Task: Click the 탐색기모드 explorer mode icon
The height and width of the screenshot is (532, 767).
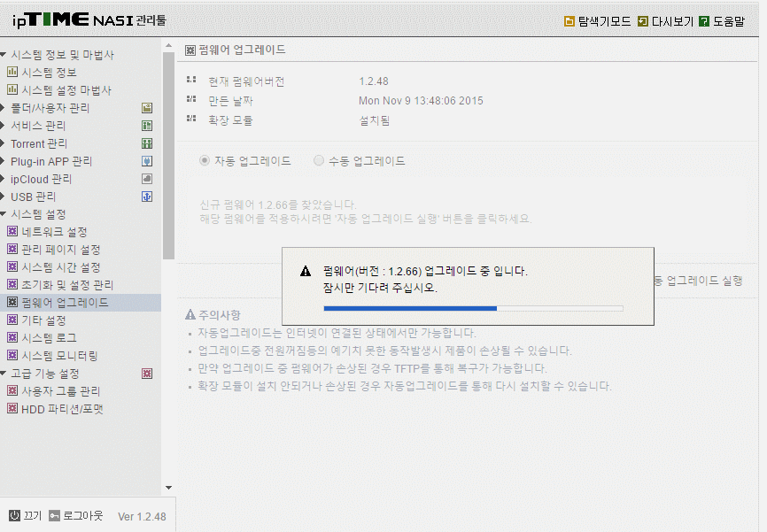Action: coord(569,21)
